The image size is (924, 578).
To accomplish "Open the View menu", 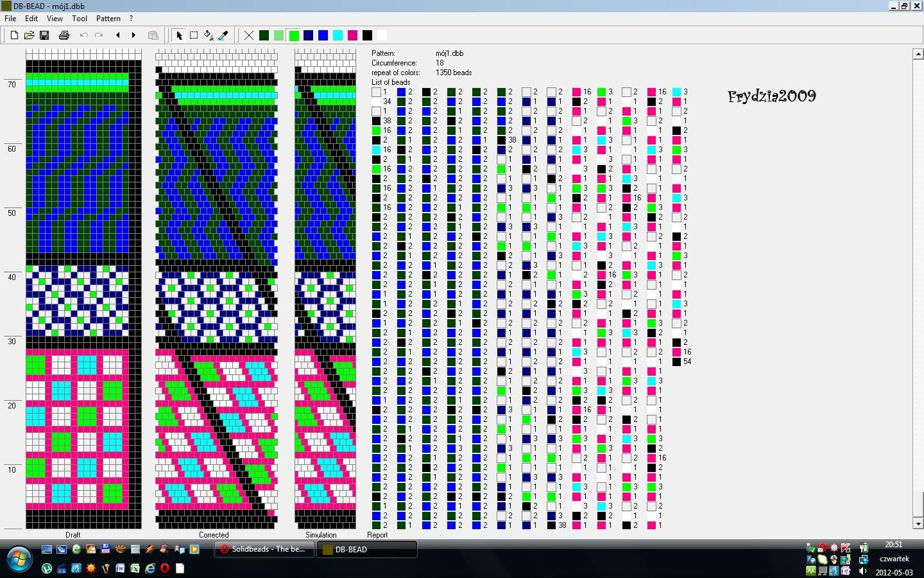I will tap(55, 19).
